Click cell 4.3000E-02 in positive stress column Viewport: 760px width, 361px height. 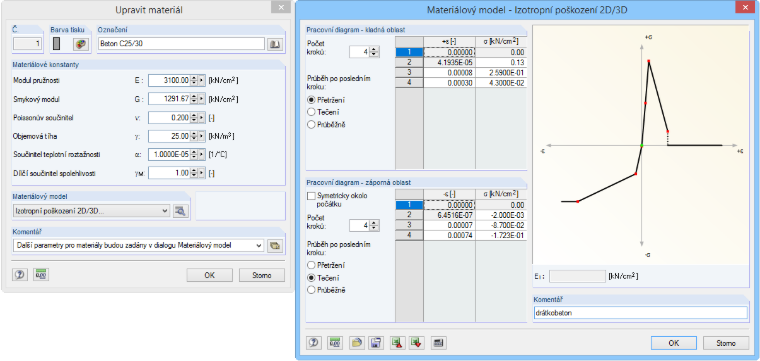(501, 83)
